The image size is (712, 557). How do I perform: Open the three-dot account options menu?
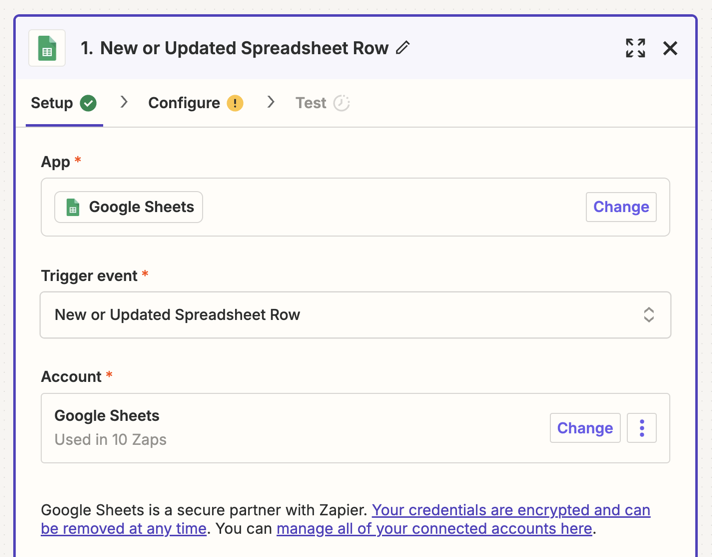[x=642, y=428]
